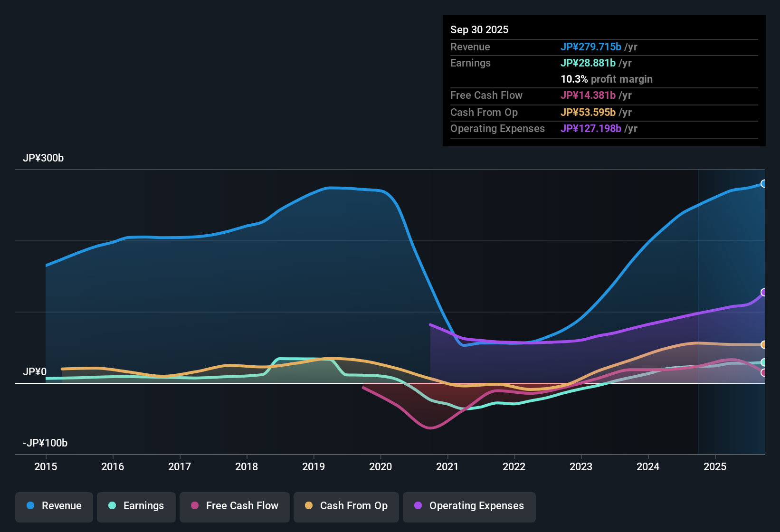Select the Operating Expenses endpoint marker
Viewport: 780px width, 532px height.
pos(763,292)
